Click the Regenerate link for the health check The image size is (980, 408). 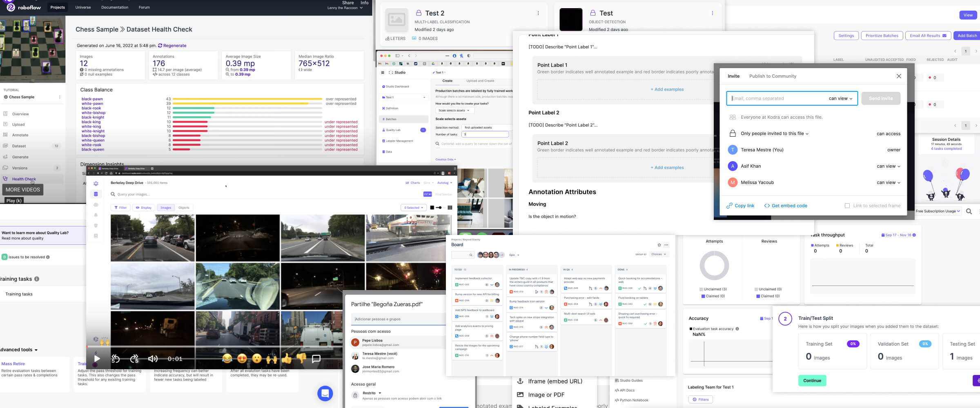(x=172, y=46)
